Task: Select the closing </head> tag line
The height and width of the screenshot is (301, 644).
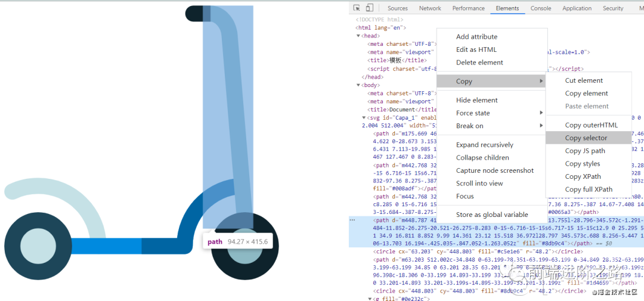Action: [373, 77]
